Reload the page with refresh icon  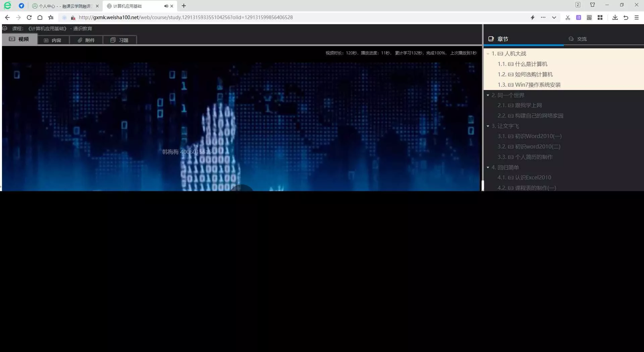29,17
